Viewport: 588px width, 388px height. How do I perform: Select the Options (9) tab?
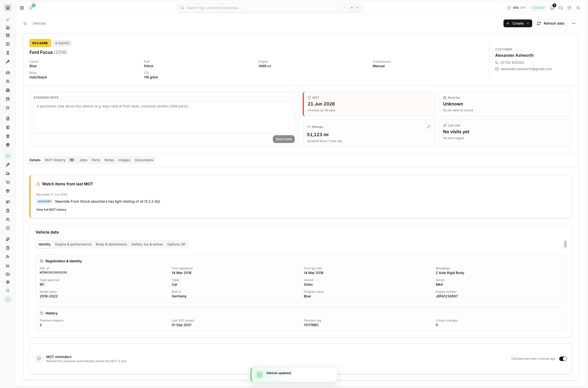click(x=176, y=245)
